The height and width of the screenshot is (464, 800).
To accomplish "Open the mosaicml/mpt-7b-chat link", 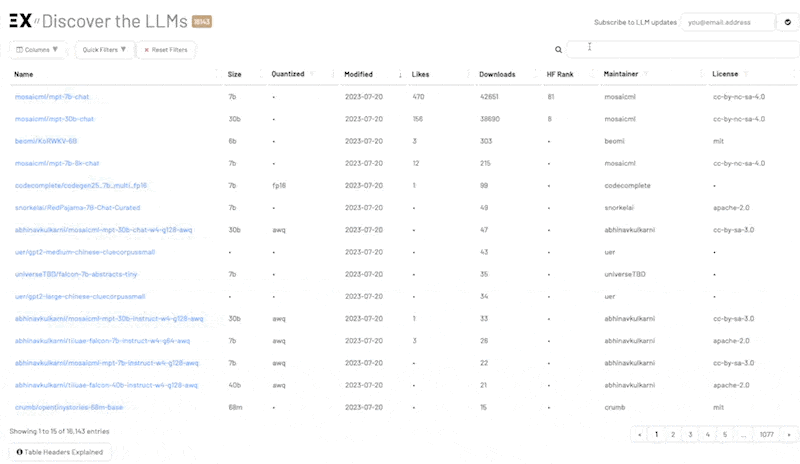I will tap(52, 96).
